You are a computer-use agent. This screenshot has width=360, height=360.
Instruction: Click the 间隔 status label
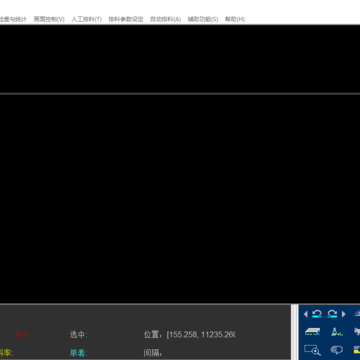153,353
